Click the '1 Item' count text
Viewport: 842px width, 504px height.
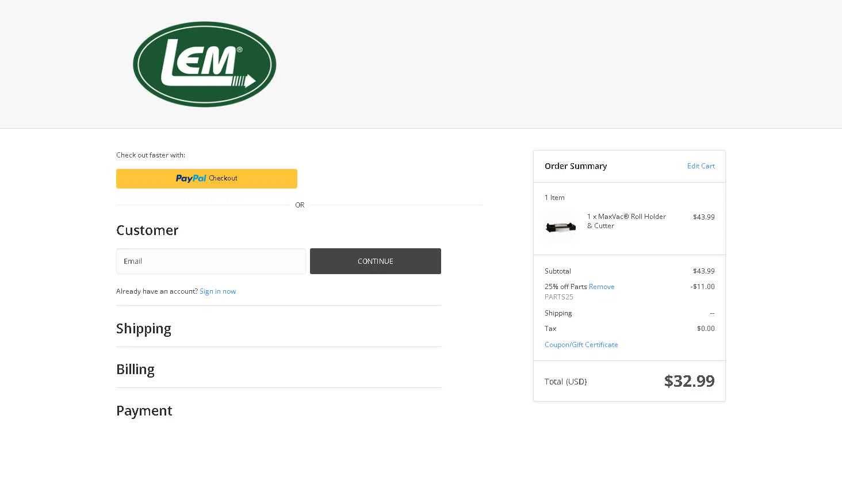tap(554, 198)
